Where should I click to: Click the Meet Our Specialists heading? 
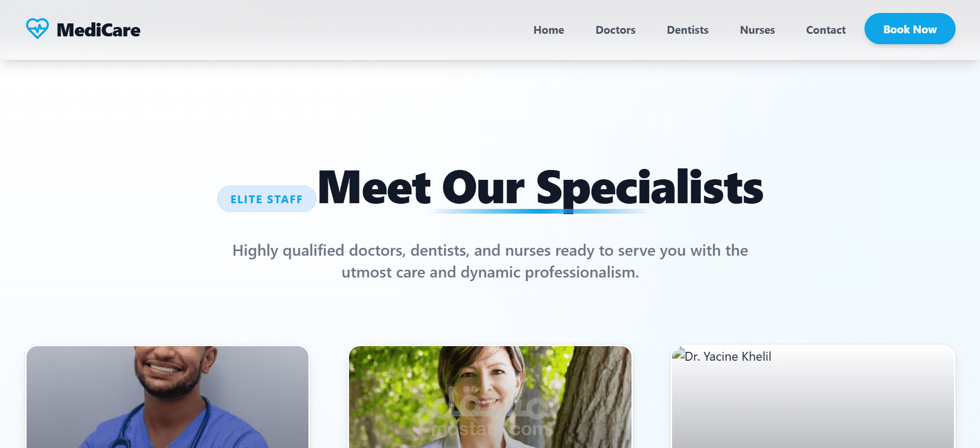coord(540,187)
